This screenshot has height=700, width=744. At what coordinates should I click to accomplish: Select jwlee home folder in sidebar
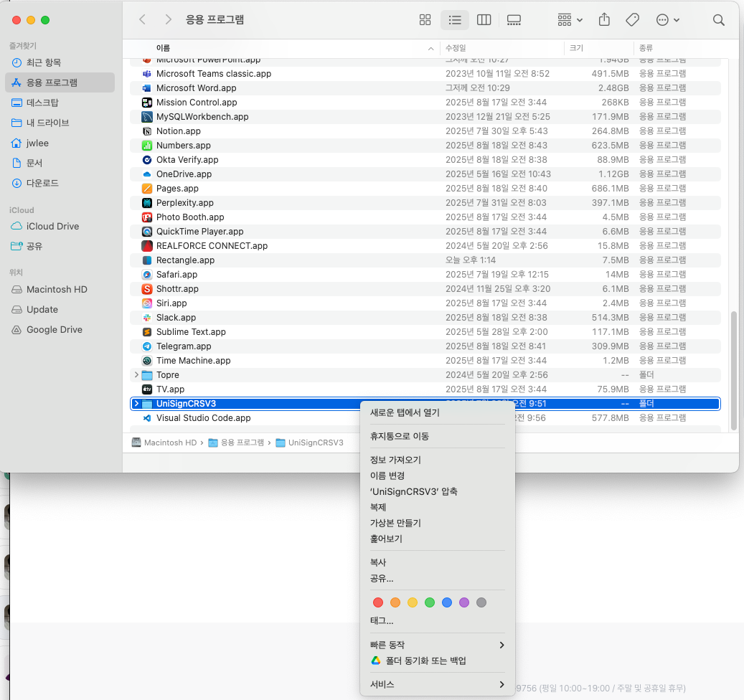[x=60, y=143]
